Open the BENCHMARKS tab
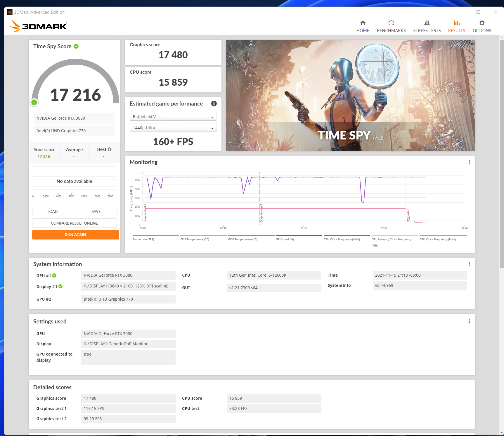Image resolution: width=504 pixels, height=436 pixels. pyautogui.click(x=391, y=26)
